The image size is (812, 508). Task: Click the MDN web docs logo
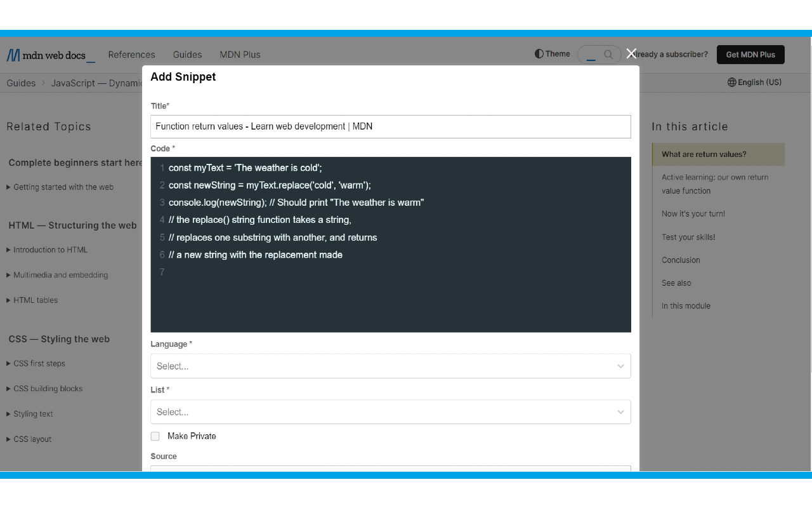[x=51, y=55]
